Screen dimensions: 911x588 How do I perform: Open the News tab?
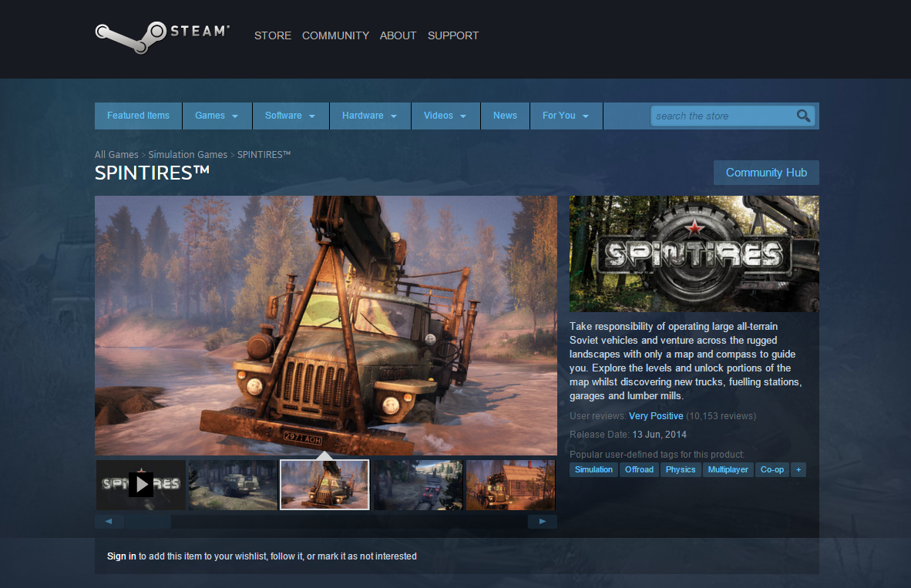505,116
